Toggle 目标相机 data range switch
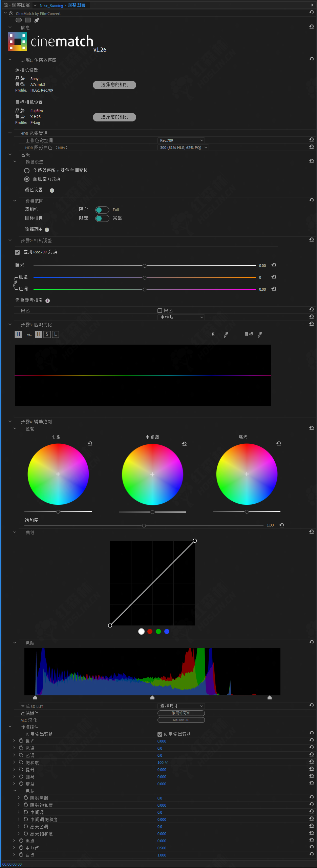Screen dimensions: 317x868 (102, 218)
